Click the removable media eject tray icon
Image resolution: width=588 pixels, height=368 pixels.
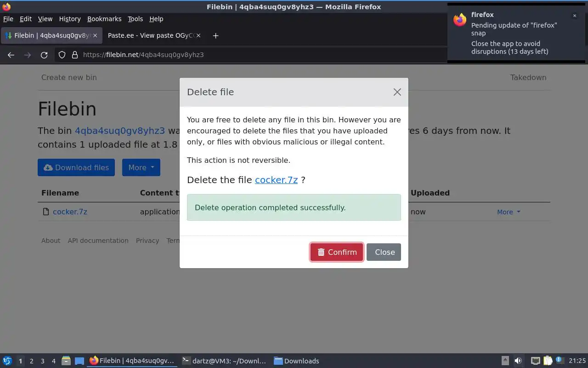(x=505, y=361)
